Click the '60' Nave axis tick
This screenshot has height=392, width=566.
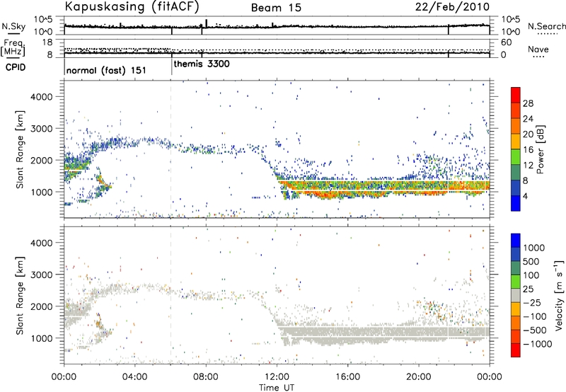point(507,42)
